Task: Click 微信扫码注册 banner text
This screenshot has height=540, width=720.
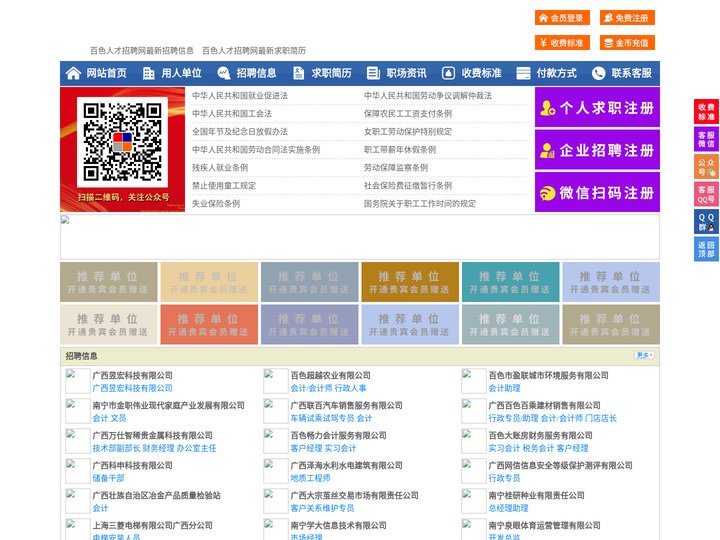Action: coord(607,193)
